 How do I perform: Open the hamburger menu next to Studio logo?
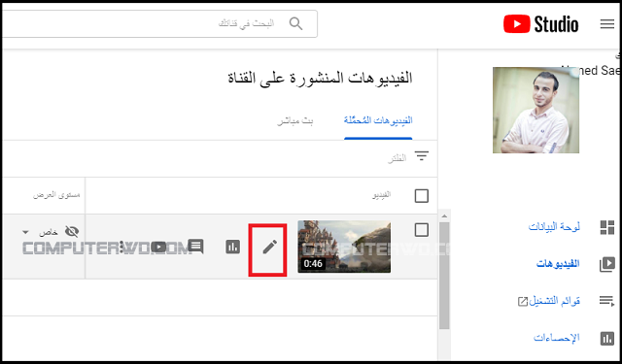coord(606,24)
